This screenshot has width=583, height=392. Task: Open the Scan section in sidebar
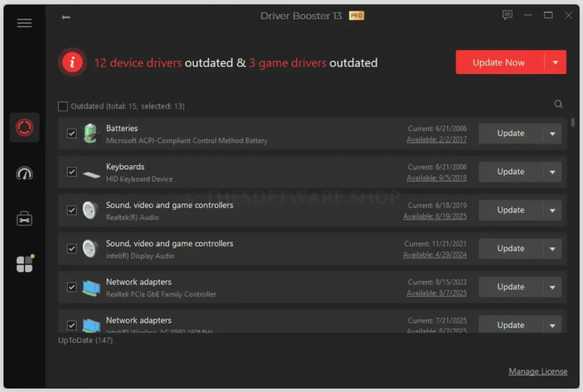point(24,127)
